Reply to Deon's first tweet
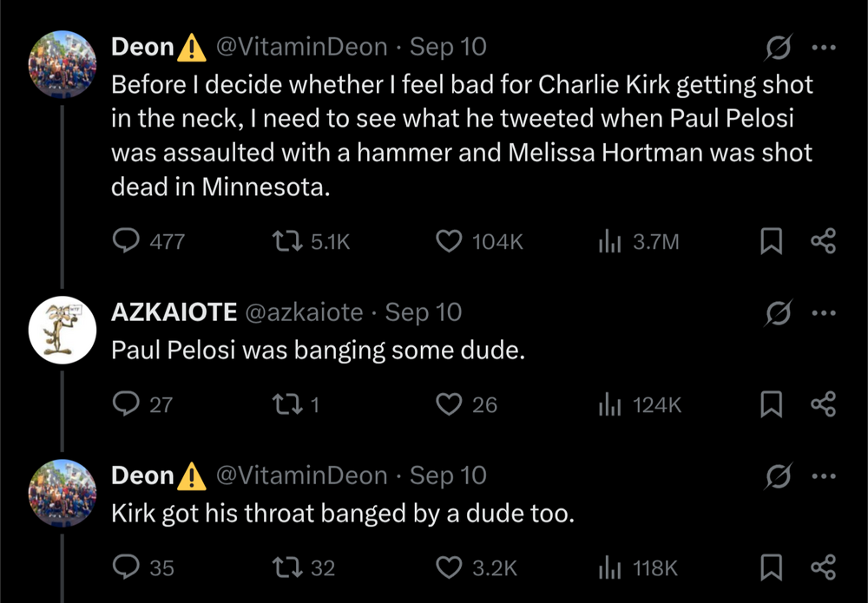Viewport: 868px width, 603px height. (127, 240)
